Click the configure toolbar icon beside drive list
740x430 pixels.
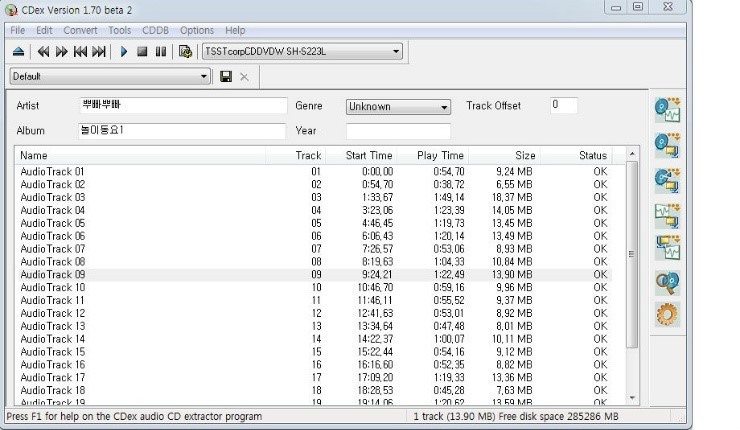pyautogui.click(x=185, y=51)
